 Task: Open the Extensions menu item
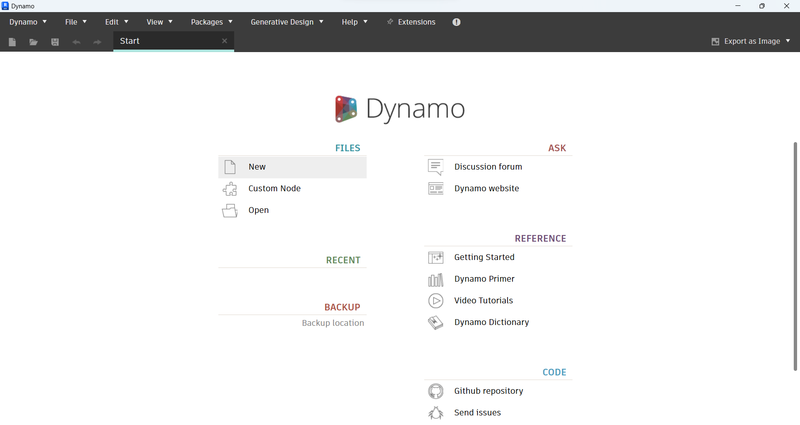pos(411,22)
